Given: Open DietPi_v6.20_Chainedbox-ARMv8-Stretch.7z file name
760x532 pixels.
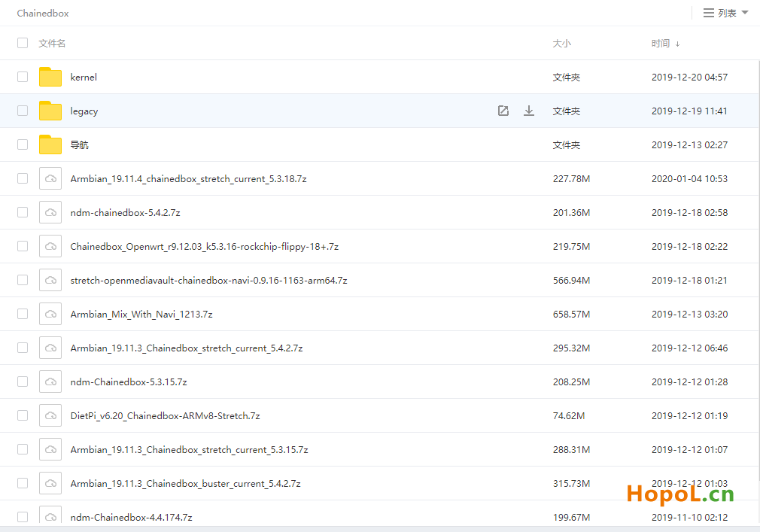Looking at the screenshot, I should point(165,416).
